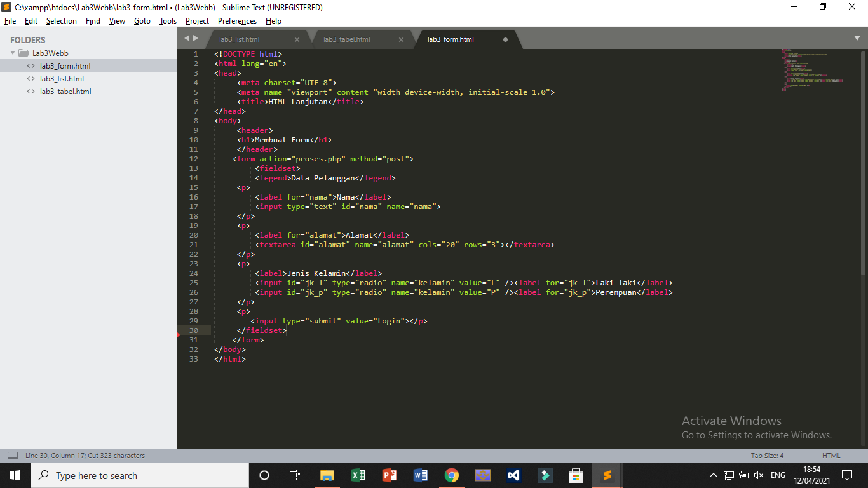Screen dimensions: 868x488
Task: Open the Goto menu
Action: [x=142, y=20]
